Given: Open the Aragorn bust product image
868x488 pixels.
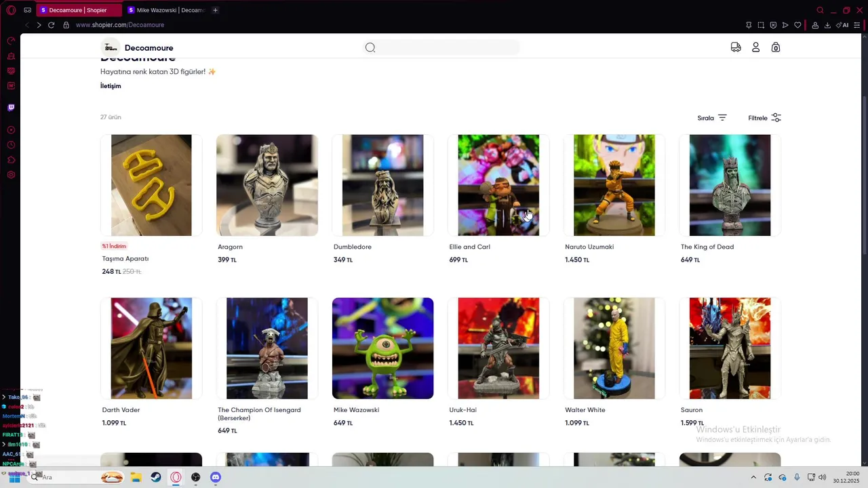Looking at the screenshot, I should (267, 185).
